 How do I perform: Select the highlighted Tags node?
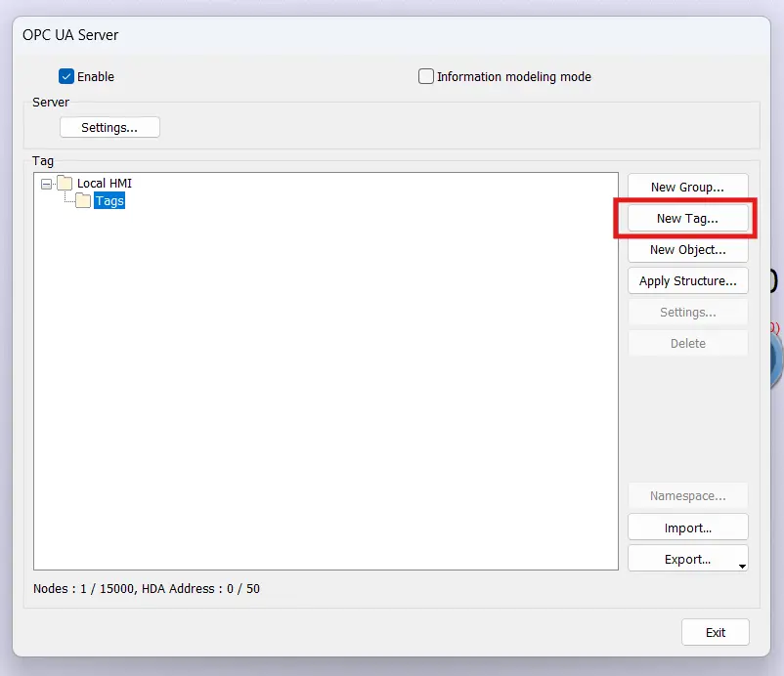(109, 200)
